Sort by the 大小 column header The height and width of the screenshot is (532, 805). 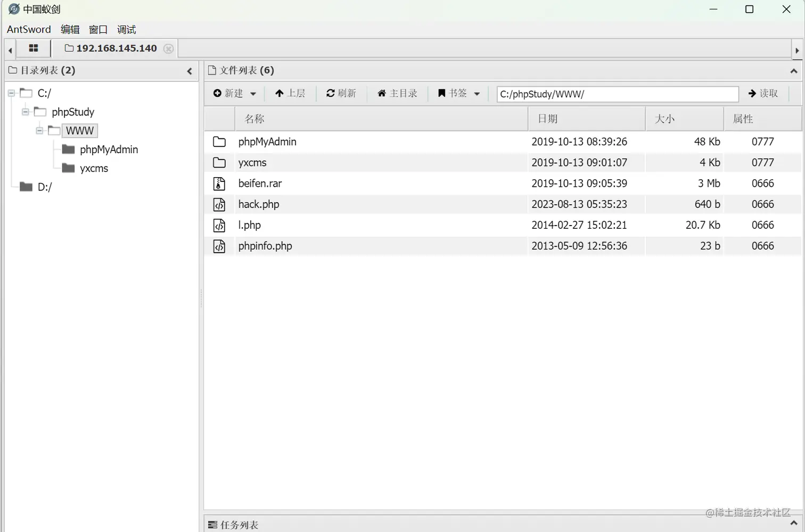pyautogui.click(x=685, y=119)
